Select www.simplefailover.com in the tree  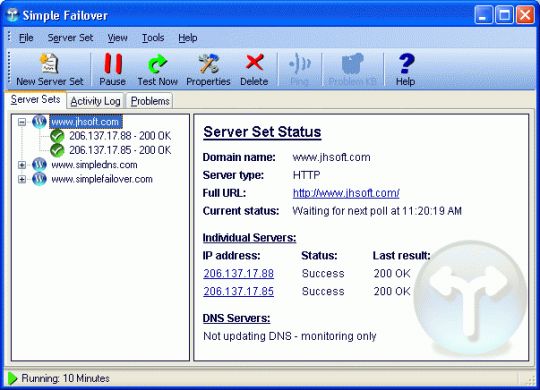tap(102, 179)
